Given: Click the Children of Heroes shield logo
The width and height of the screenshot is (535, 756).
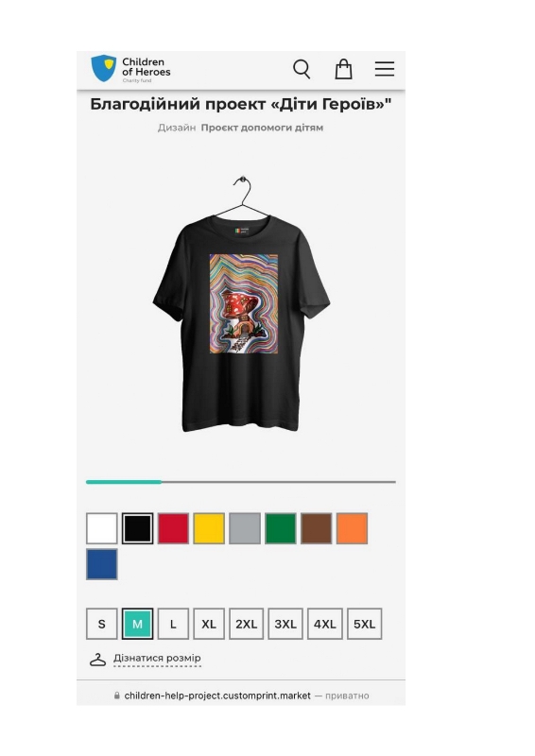Looking at the screenshot, I should tap(104, 68).
